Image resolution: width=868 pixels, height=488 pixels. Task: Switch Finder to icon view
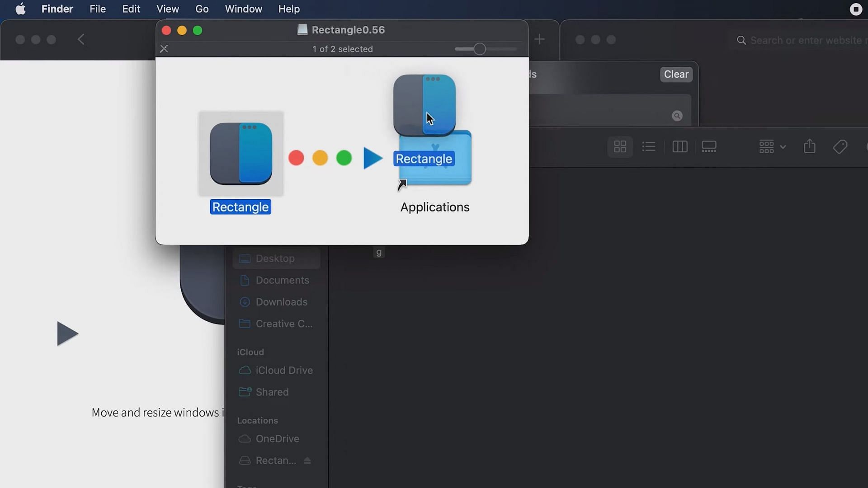620,146
